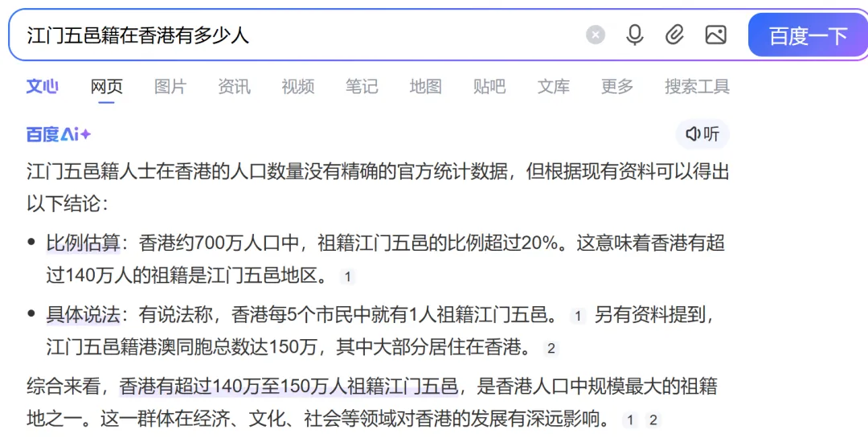Open citation 1 after 1人祖籍江门五邑
Viewport: 868px width, 442px height.
[x=577, y=316]
